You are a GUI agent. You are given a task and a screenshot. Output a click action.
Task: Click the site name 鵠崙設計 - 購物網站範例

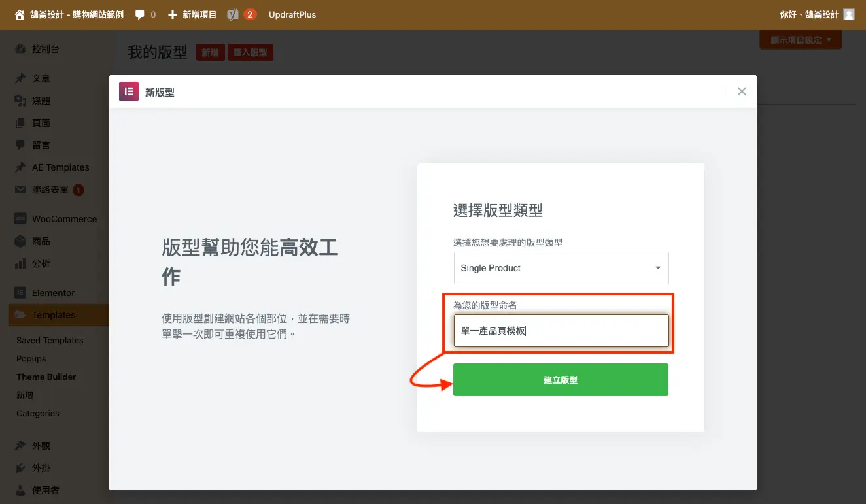pos(77,14)
